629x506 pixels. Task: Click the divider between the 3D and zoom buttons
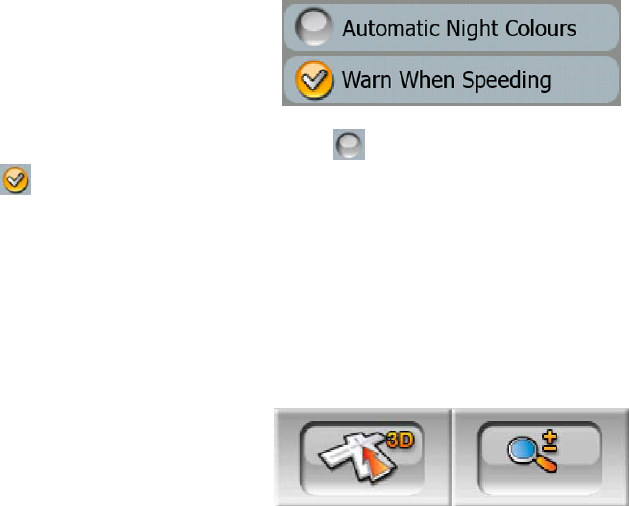452,457
